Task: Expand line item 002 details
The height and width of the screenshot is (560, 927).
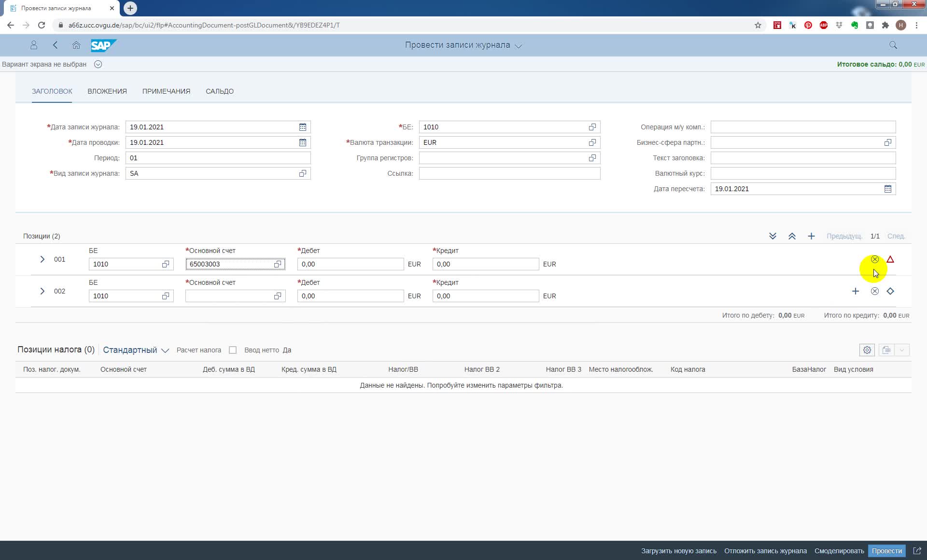Action: pos(42,291)
